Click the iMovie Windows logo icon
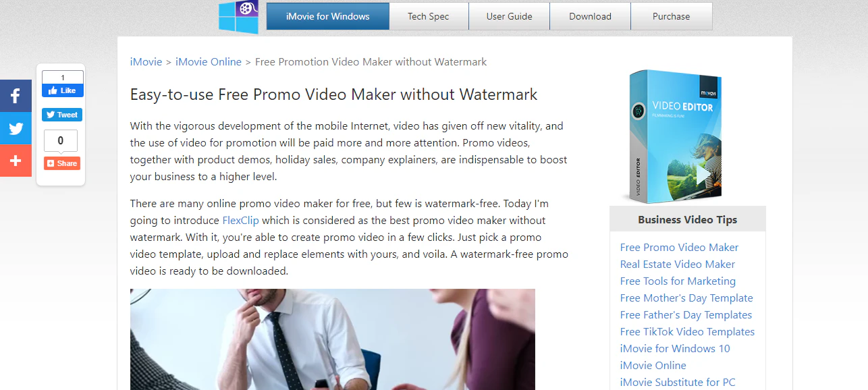 pos(239,17)
